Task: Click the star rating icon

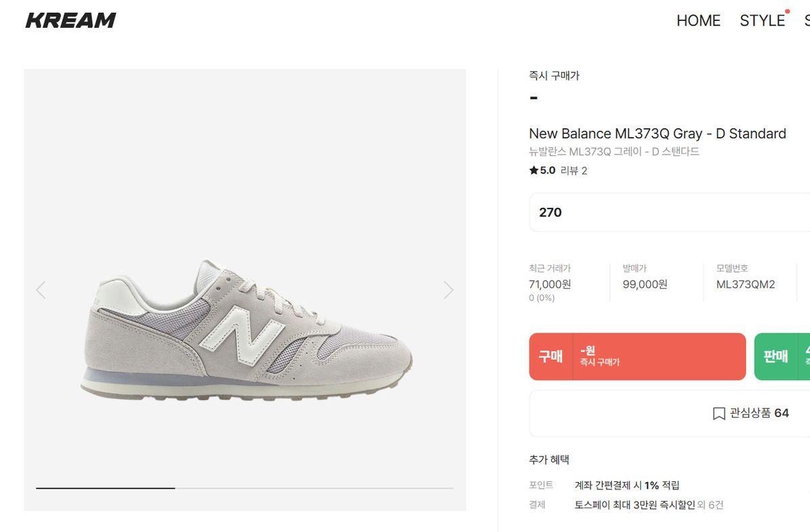Action: click(x=534, y=171)
